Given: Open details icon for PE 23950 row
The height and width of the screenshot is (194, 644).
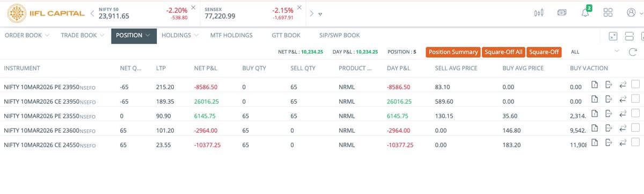Looking at the screenshot, I should [x=595, y=84].
